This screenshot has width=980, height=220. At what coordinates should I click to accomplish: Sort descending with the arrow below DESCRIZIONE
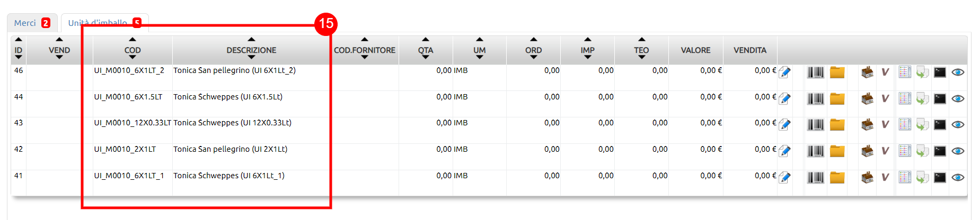coord(251,58)
